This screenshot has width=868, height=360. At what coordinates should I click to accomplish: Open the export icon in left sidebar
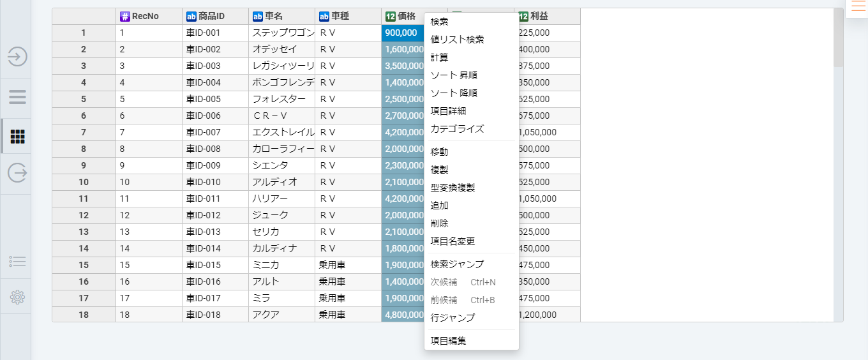pyautogui.click(x=17, y=172)
